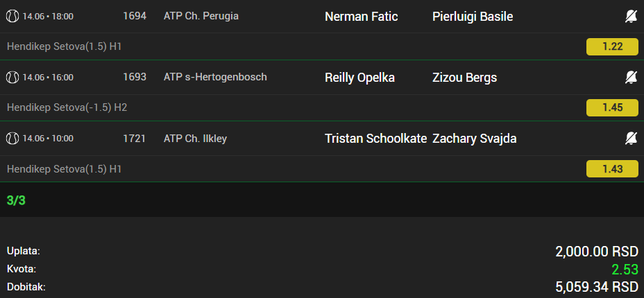
Task: Click Tristan Schoolkate name
Action: pyautogui.click(x=376, y=139)
